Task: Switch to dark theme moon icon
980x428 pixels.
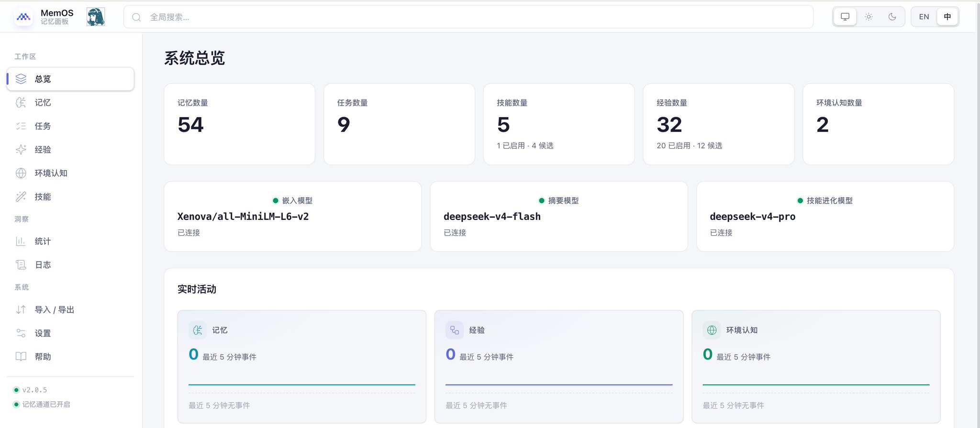Action: tap(892, 17)
